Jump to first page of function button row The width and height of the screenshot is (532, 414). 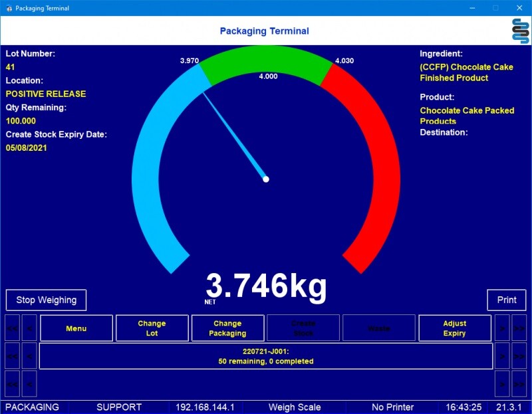tap(12, 328)
